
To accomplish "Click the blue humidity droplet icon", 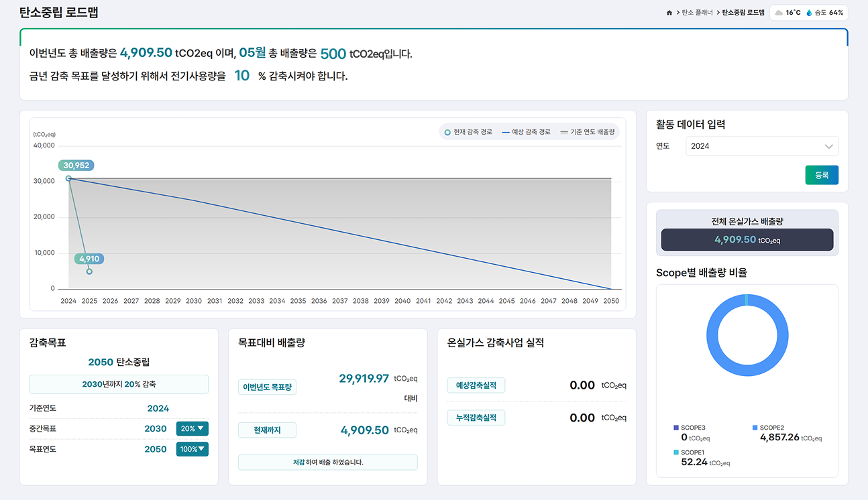I will click(x=810, y=11).
